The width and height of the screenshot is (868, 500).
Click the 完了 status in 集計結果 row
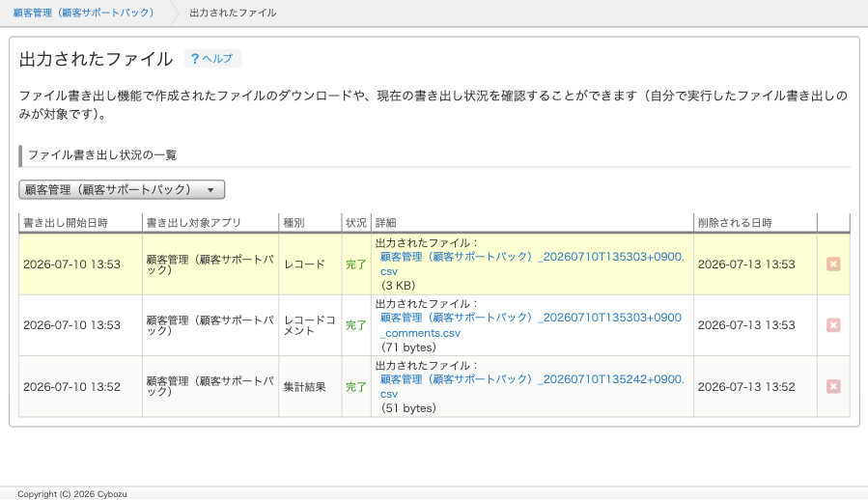(356, 387)
